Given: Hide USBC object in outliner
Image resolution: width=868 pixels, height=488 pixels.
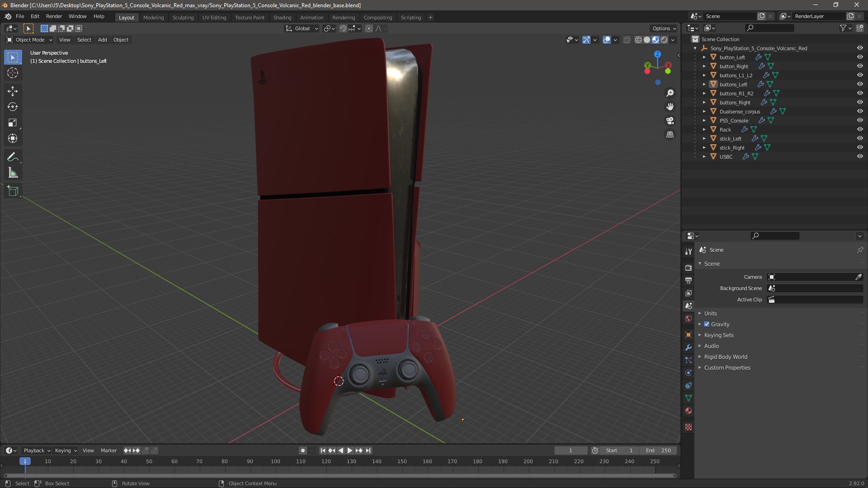Looking at the screenshot, I should pos(860,156).
